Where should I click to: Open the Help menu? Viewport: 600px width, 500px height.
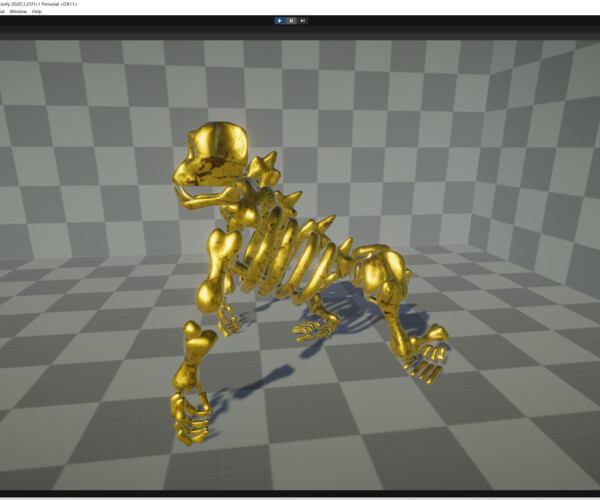pyautogui.click(x=37, y=11)
